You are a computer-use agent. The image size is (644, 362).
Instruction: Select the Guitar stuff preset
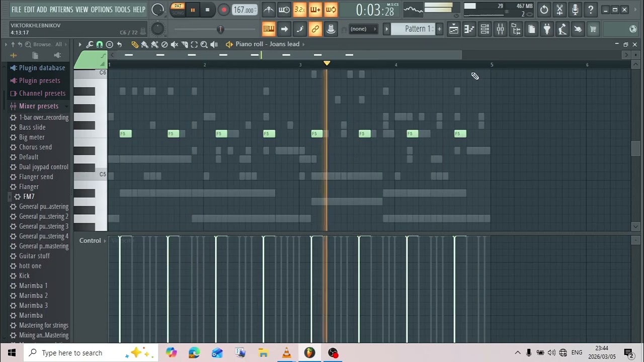pyautogui.click(x=34, y=256)
